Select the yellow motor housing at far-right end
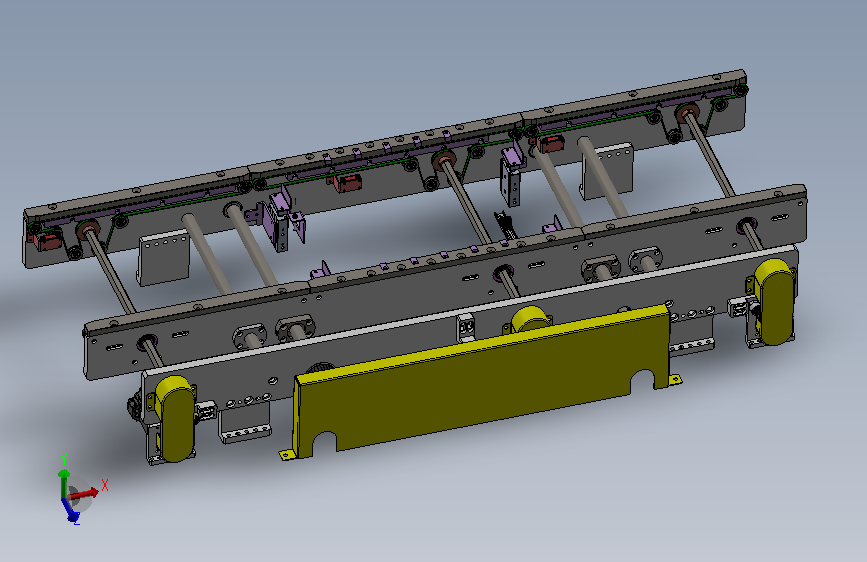Image resolution: width=867 pixels, height=562 pixels. click(x=774, y=301)
